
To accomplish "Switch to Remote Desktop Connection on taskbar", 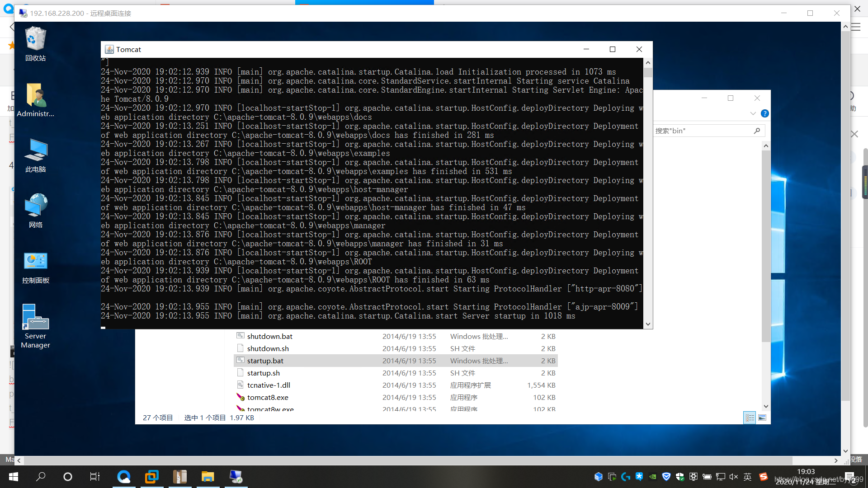I will [x=236, y=477].
